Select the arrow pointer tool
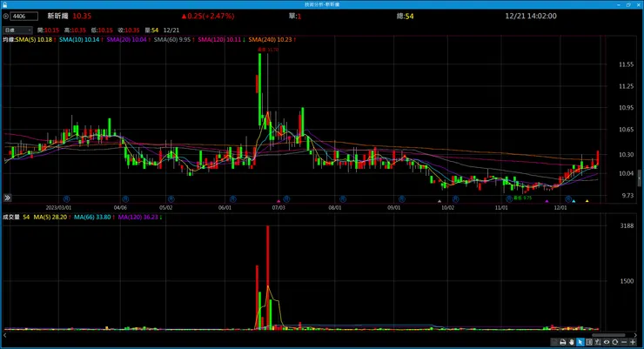 tap(580, 342)
